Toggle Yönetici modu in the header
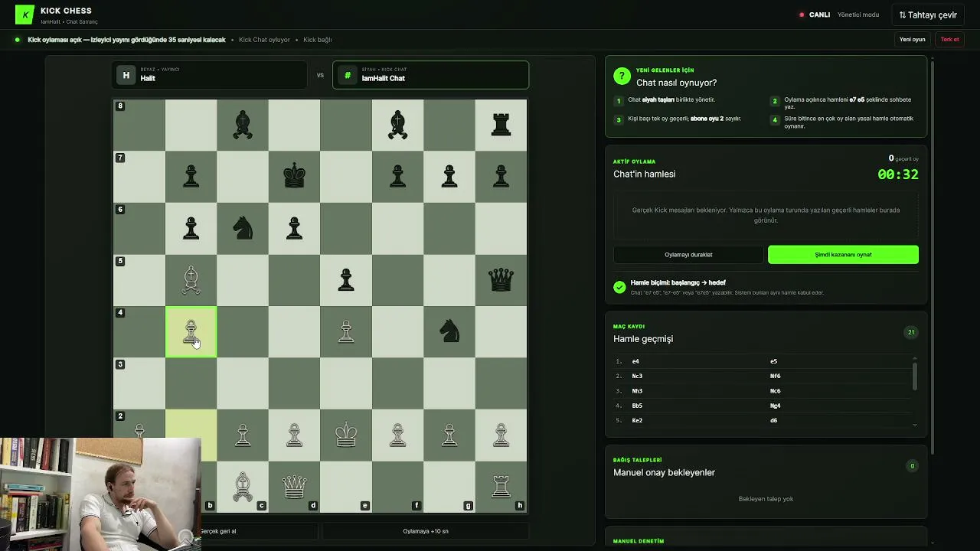The height and width of the screenshot is (551, 980). [858, 15]
